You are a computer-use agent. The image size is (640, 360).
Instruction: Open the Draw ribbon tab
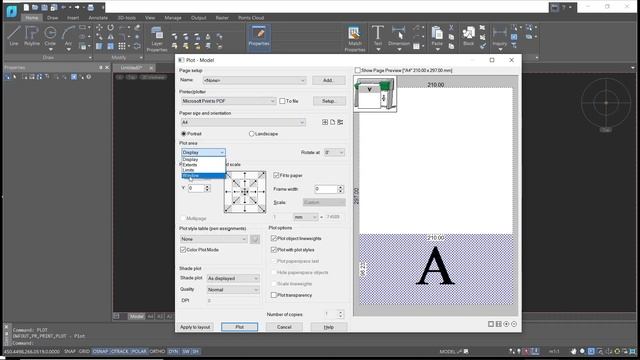click(53, 18)
